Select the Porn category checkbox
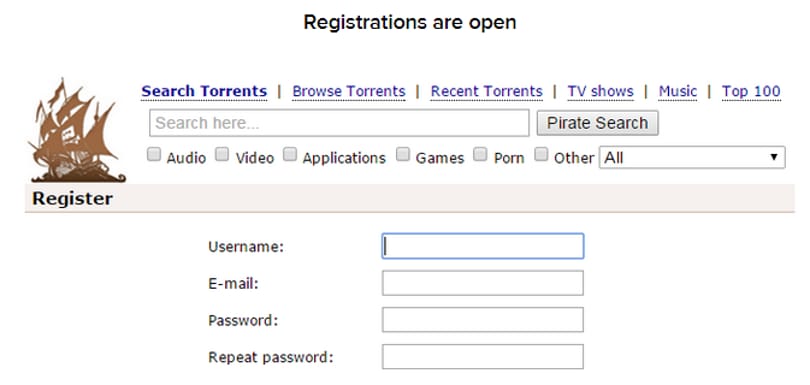810x385 pixels. coord(480,155)
